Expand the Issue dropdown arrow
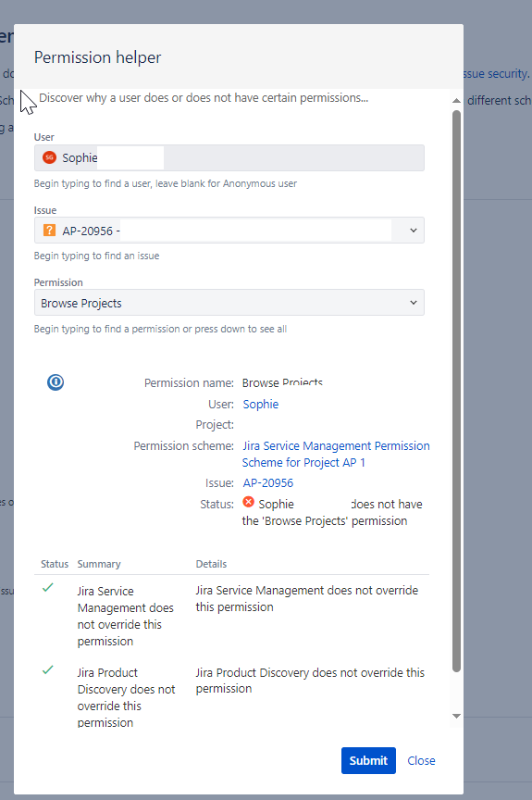 (414, 231)
